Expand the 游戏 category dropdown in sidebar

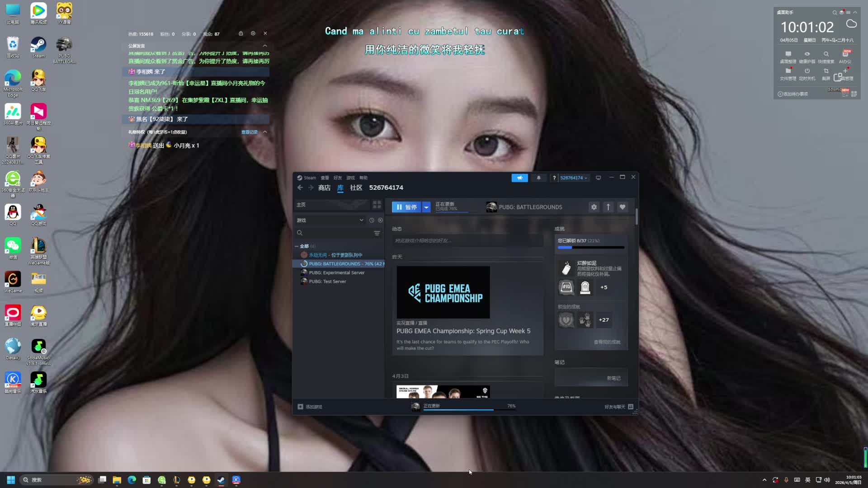click(x=361, y=221)
